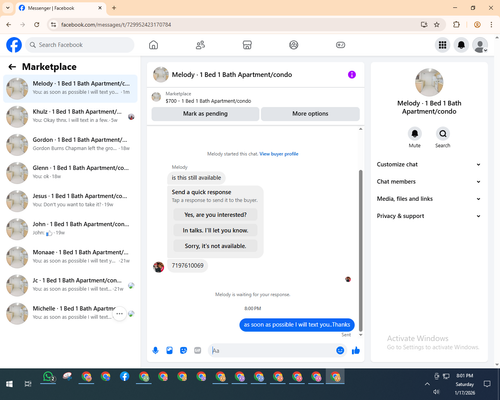500x400 pixels.
Task: Mute the conversation with the bell icon
Action: tap(415, 134)
